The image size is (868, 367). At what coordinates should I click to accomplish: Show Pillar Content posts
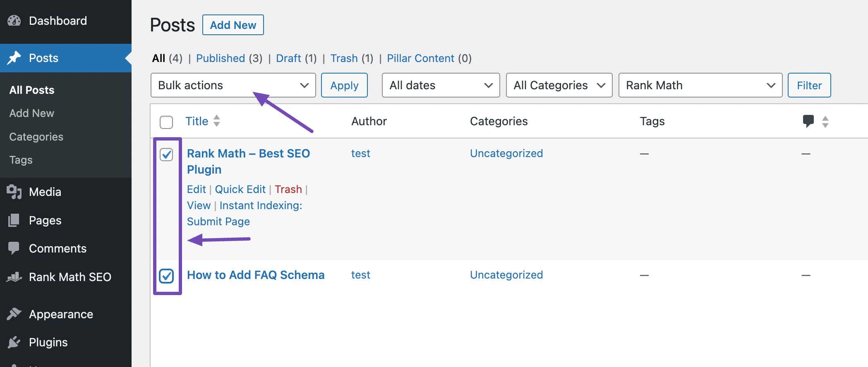(420, 58)
